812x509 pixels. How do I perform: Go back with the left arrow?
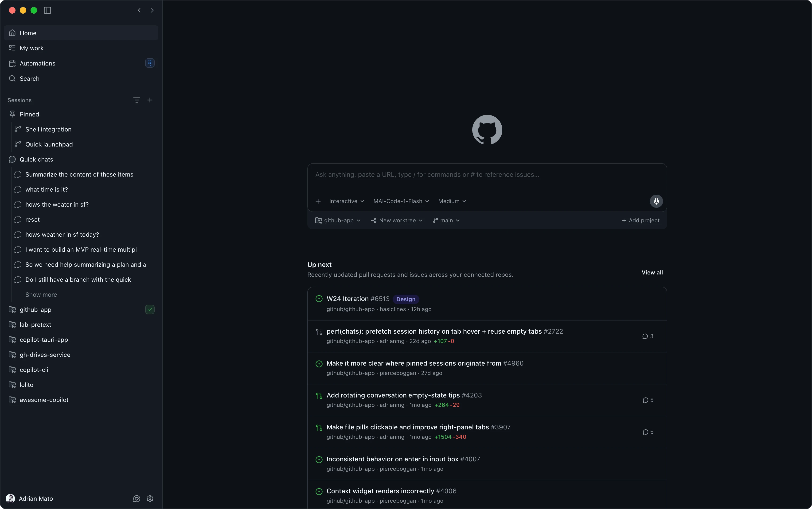[x=139, y=10]
